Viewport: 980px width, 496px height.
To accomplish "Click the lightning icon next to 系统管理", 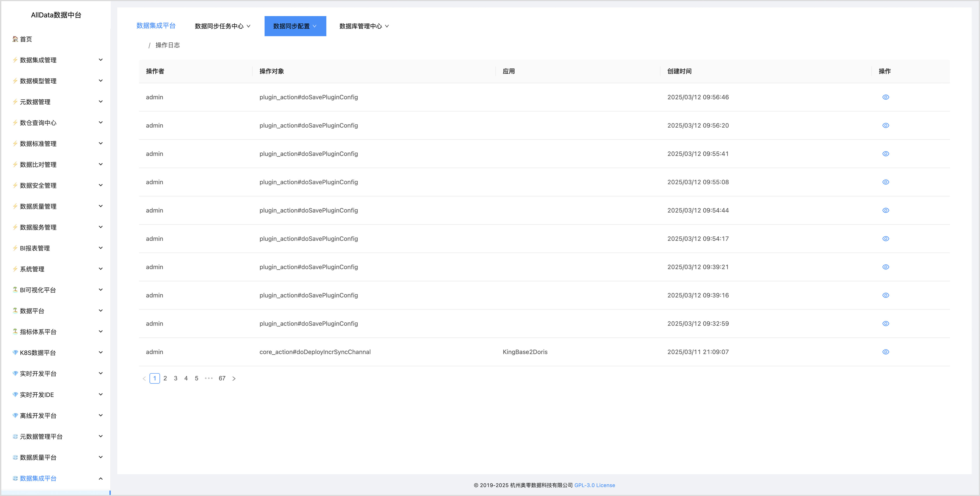I will [15, 269].
